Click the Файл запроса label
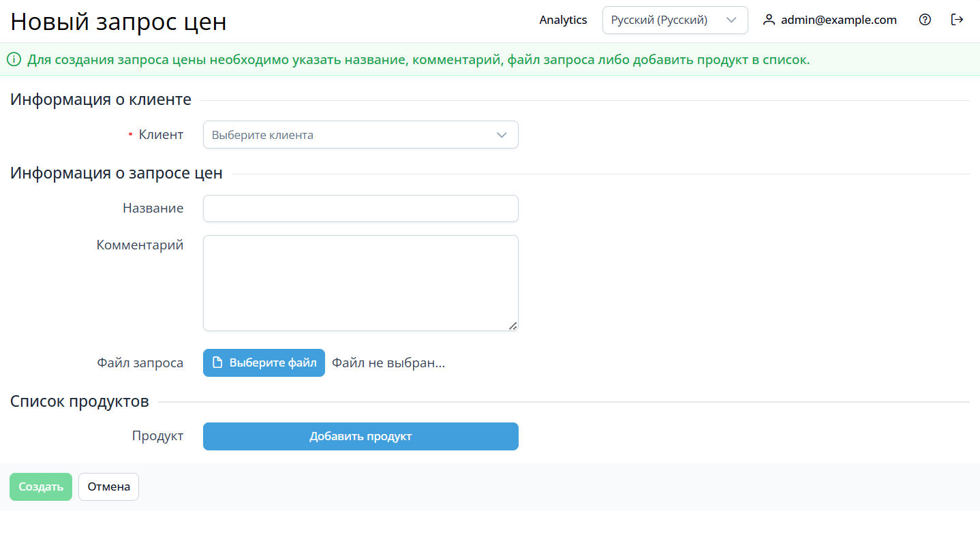 tap(140, 362)
